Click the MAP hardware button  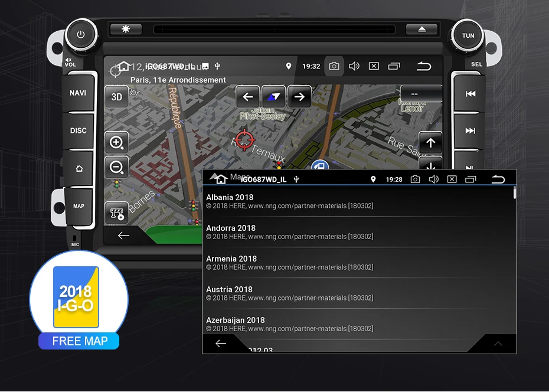79,206
